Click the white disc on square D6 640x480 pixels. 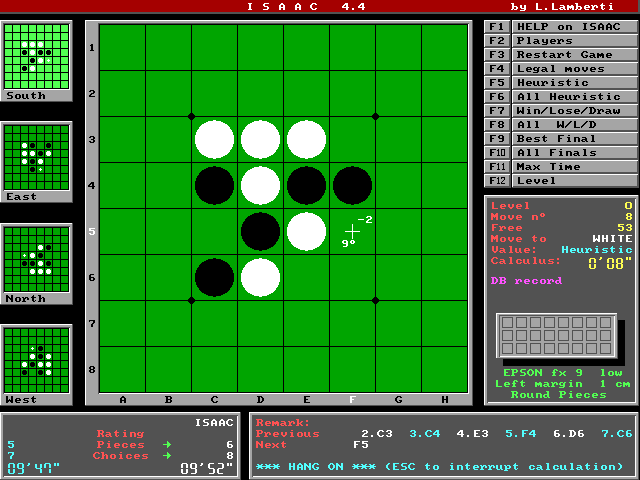pos(260,278)
